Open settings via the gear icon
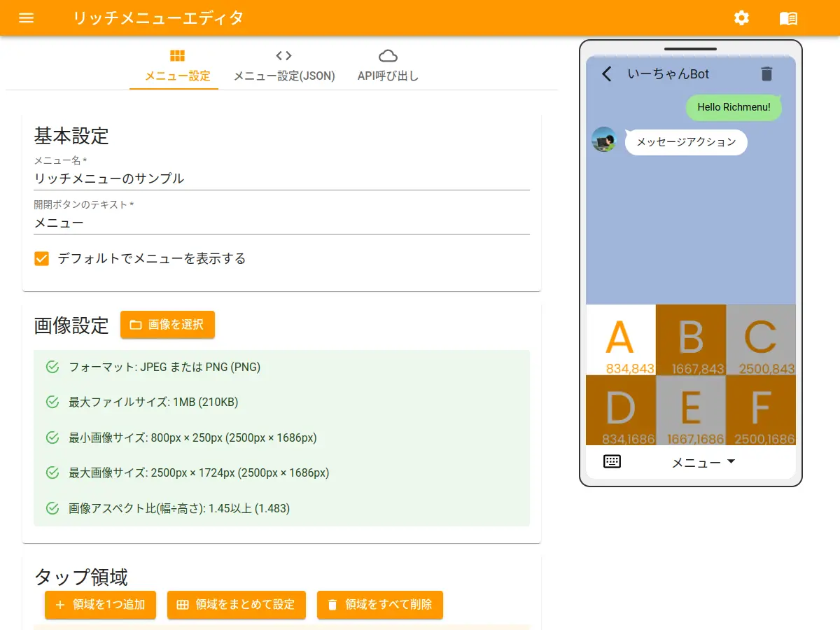 coord(741,18)
